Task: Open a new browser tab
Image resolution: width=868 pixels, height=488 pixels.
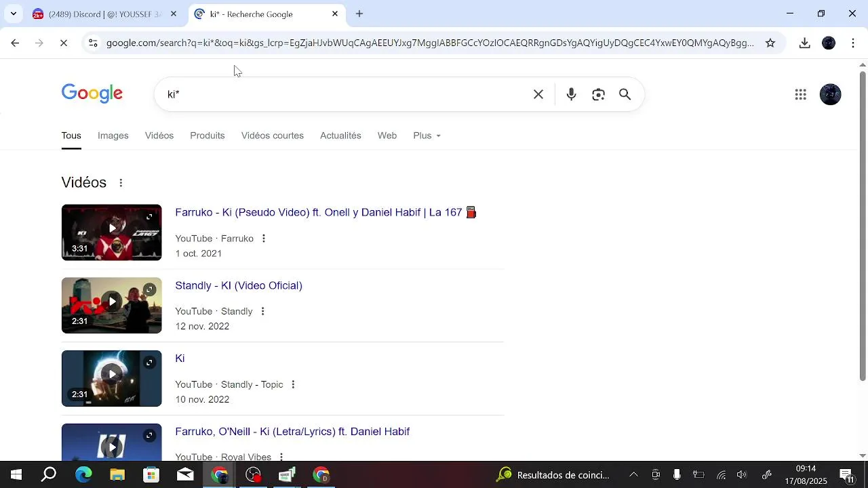Action: (x=359, y=14)
